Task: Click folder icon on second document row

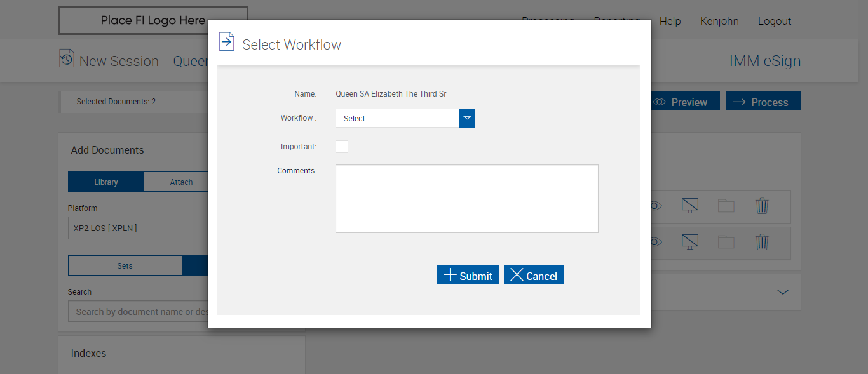Action: [x=726, y=242]
